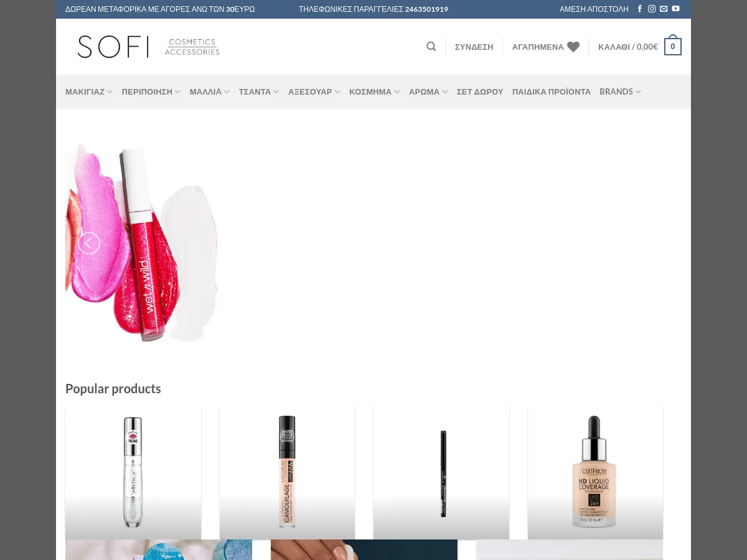
Task: Go to previous slide arrow
Action: 89,243
